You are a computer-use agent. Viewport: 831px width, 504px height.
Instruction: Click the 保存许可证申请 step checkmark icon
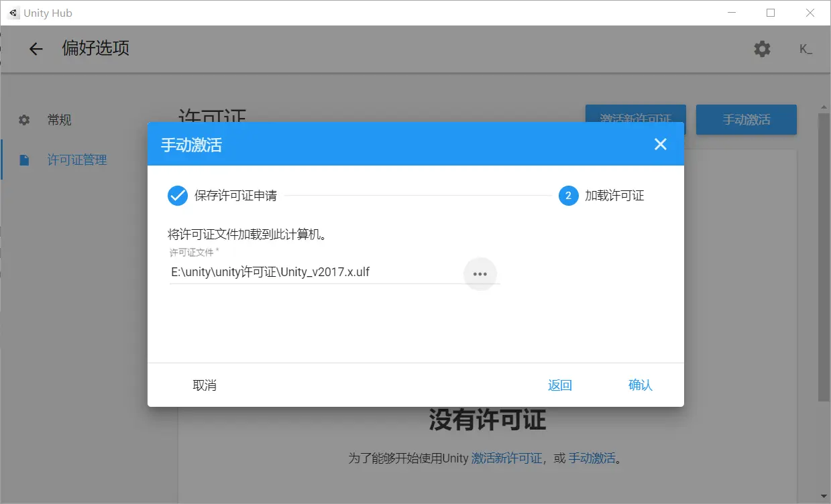coord(178,196)
